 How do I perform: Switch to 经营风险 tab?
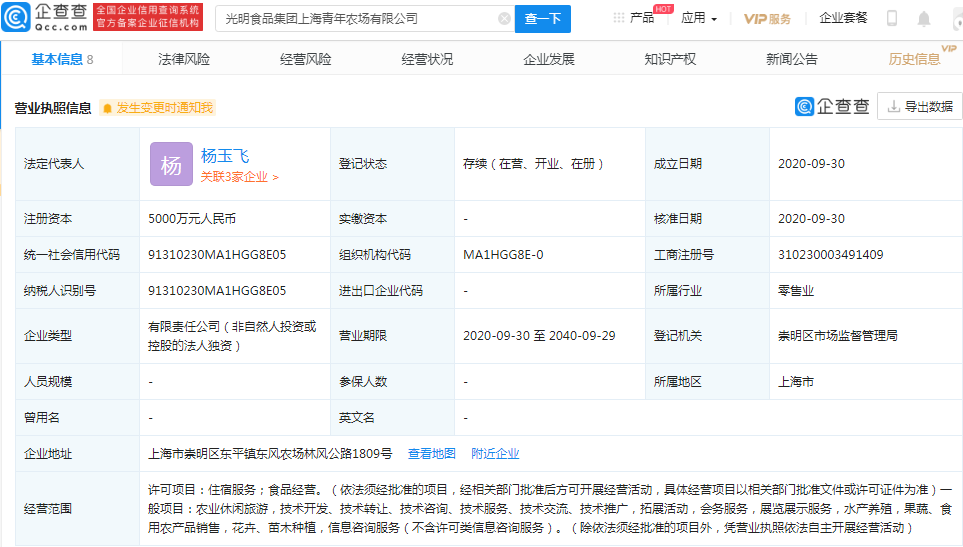(x=305, y=59)
